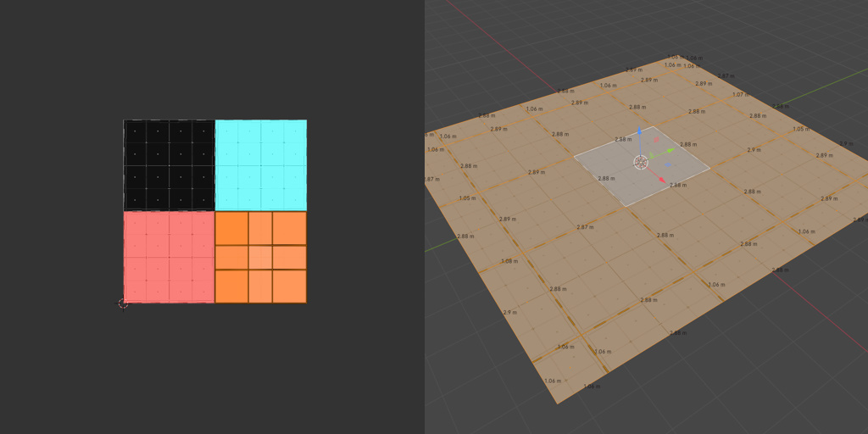Click the top-left tile of orange UV island

point(231,229)
